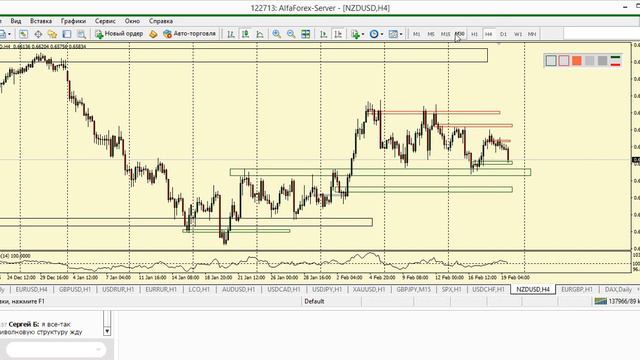Select H4 timeframe
Screen dimensions: 640x360
(x=489, y=34)
